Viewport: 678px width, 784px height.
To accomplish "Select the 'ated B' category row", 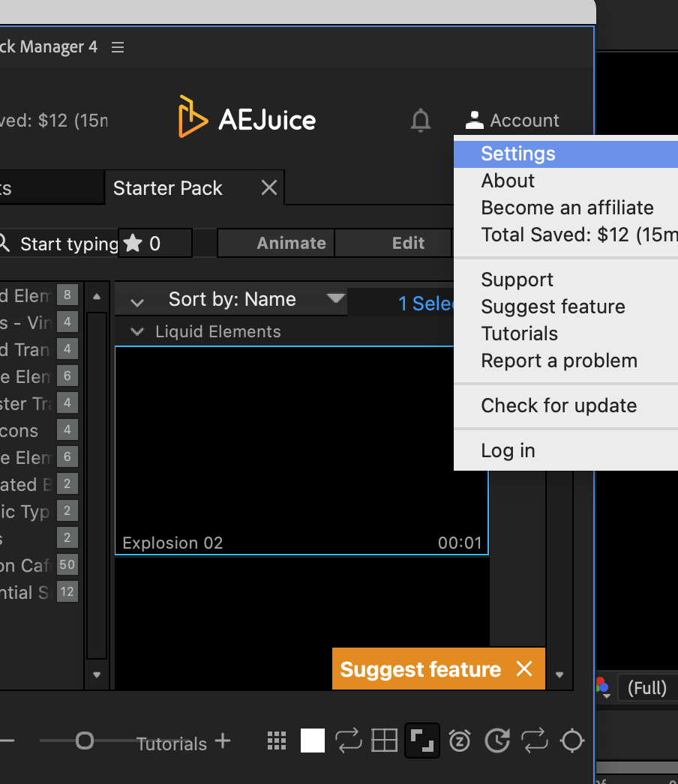I will (39, 484).
